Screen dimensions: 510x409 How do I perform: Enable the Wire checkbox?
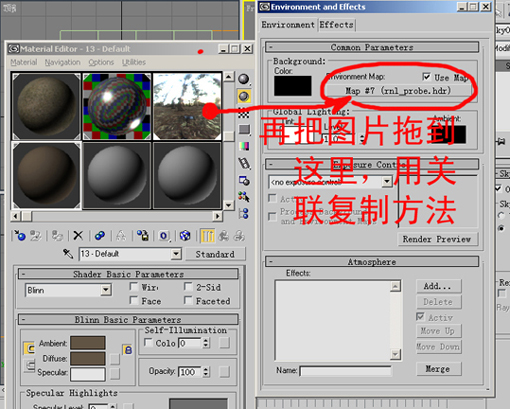(134, 287)
